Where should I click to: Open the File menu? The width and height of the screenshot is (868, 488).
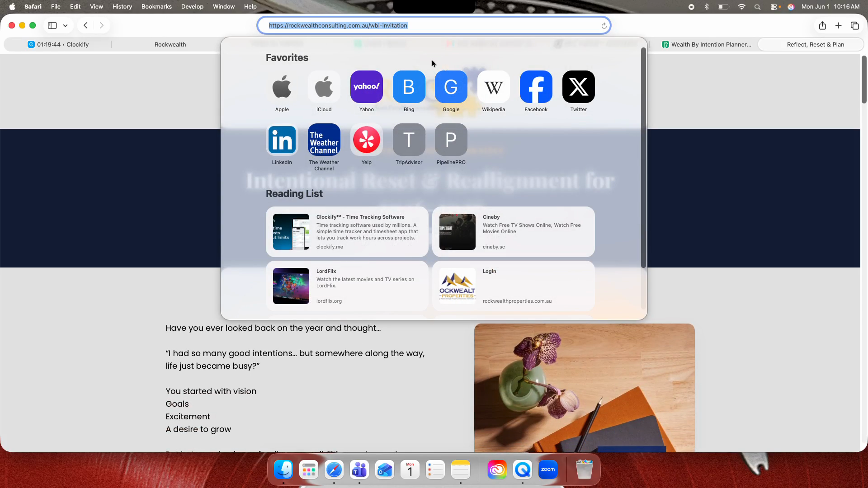(56, 7)
